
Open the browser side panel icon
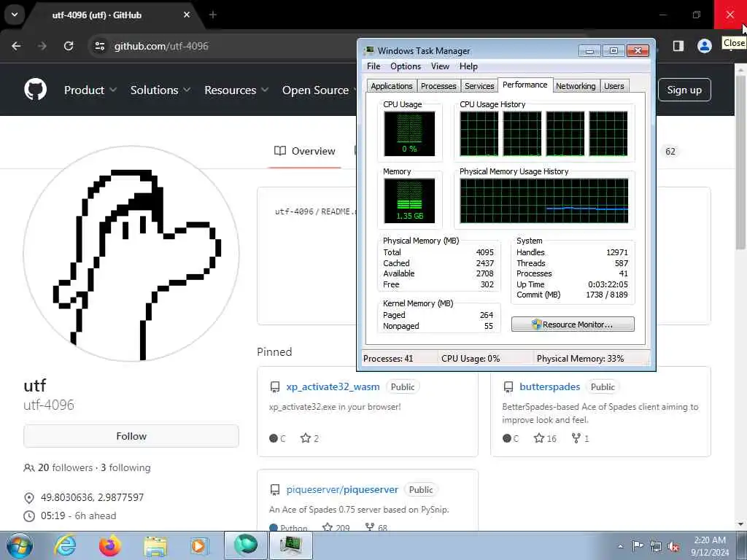(x=678, y=46)
